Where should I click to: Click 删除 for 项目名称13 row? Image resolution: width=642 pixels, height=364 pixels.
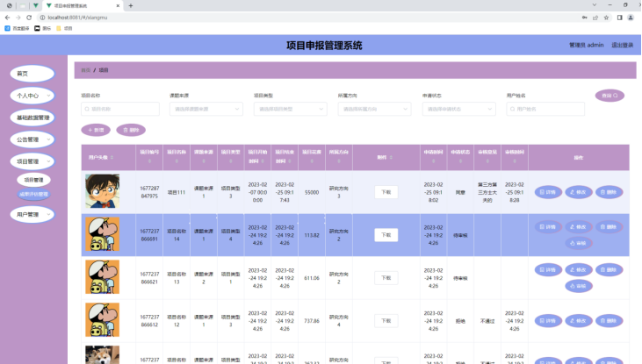pos(609,270)
